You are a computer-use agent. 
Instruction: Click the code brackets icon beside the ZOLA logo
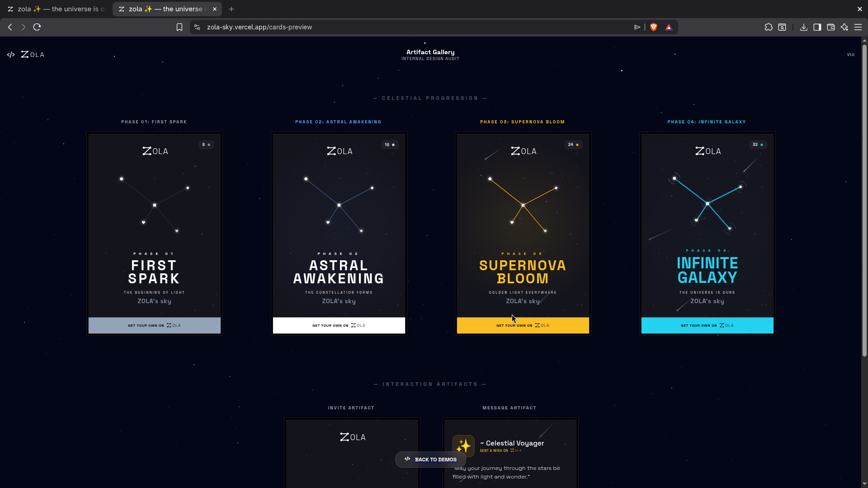point(11,55)
